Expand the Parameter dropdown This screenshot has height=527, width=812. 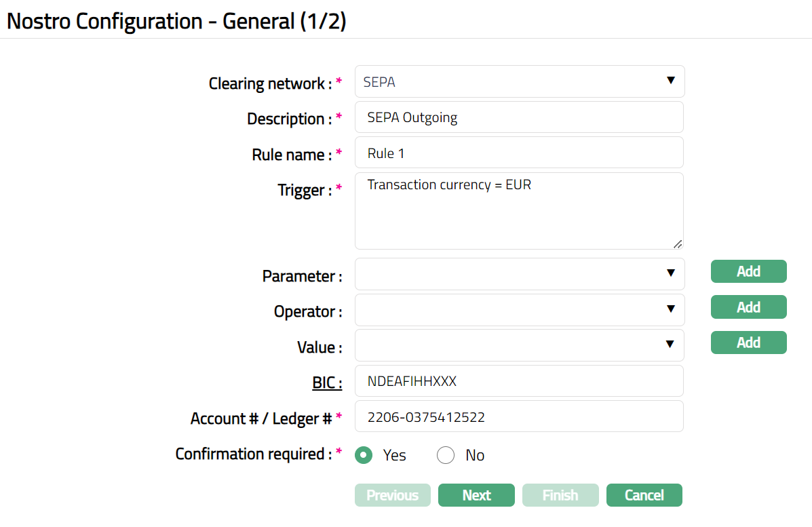click(519, 273)
